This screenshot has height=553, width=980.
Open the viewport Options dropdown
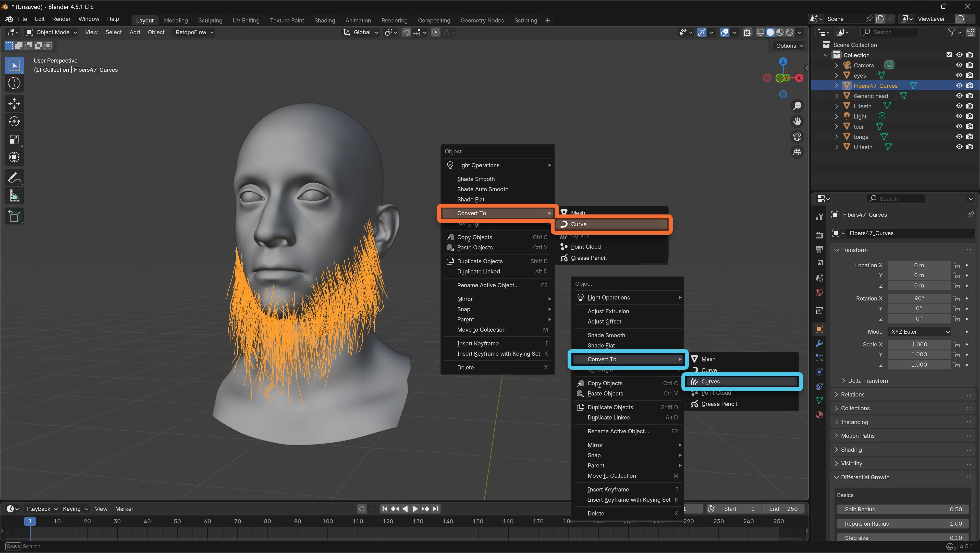pos(789,46)
